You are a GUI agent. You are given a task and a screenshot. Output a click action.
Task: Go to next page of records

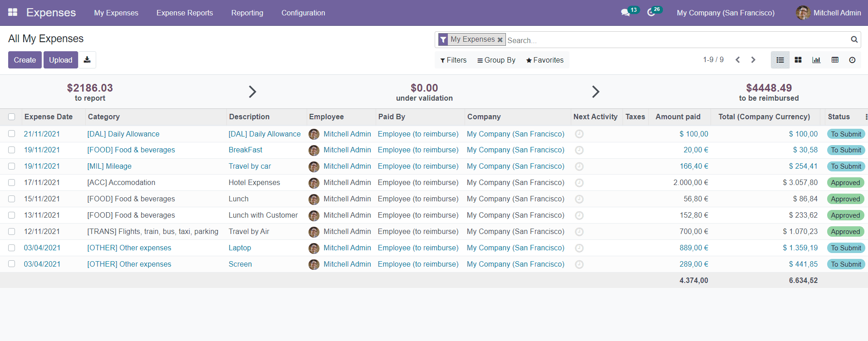pos(753,60)
